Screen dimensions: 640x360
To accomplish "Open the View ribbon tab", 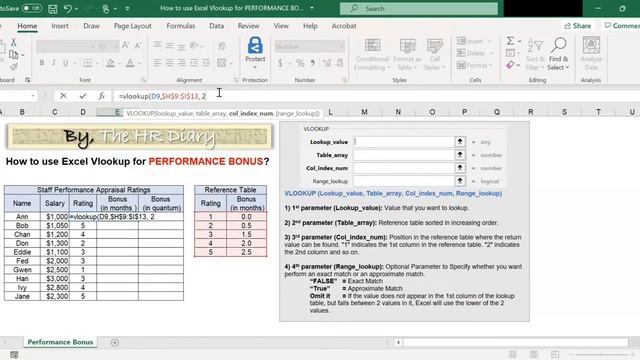I will tap(281, 26).
